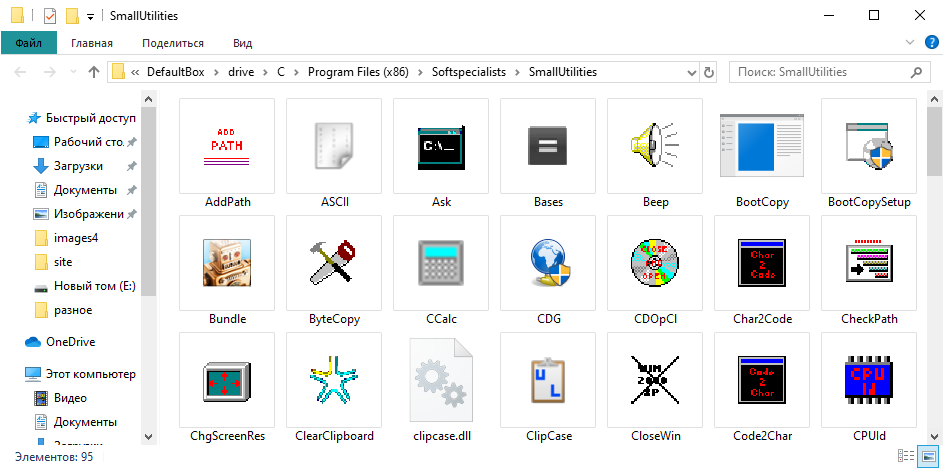Select the ClipCase clipboard icon
This screenshot has height=469, width=944.
point(548,379)
